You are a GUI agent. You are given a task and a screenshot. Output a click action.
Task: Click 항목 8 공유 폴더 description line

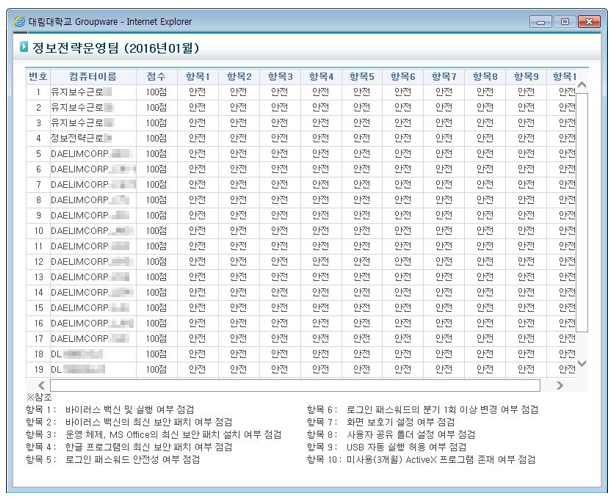point(391,435)
